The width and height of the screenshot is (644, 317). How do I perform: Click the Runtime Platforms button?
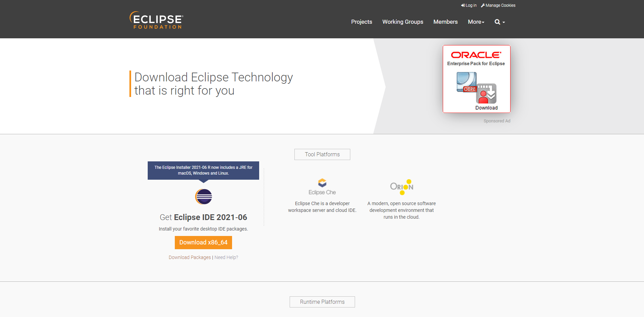click(x=322, y=302)
